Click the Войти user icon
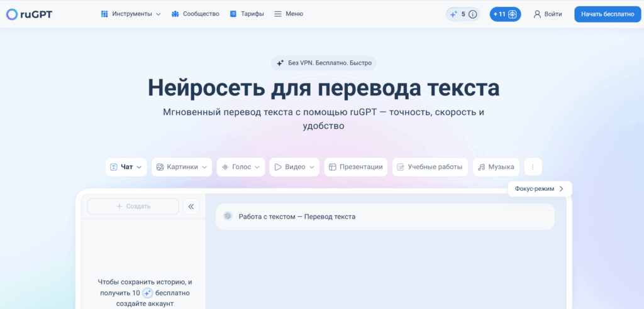Viewport: 644px width, 309px height. click(537, 14)
